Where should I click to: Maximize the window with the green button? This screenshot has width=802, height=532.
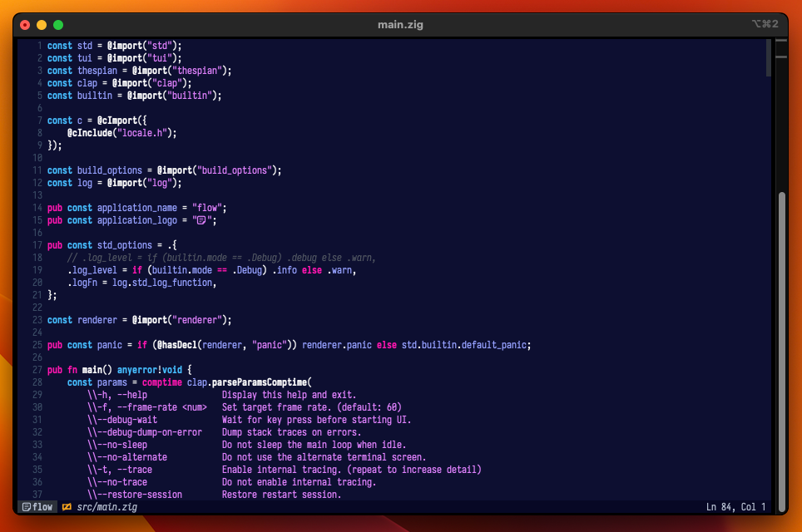click(x=58, y=25)
